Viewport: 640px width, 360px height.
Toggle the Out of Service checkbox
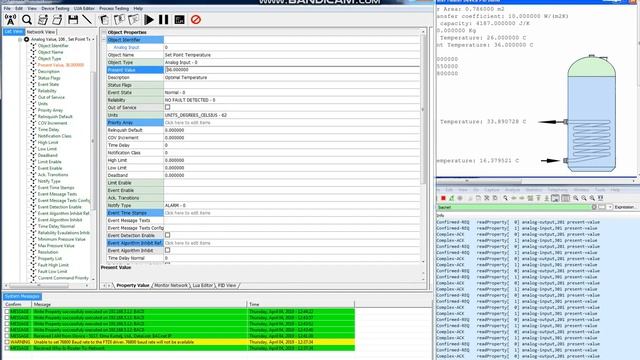coord(167,107)
